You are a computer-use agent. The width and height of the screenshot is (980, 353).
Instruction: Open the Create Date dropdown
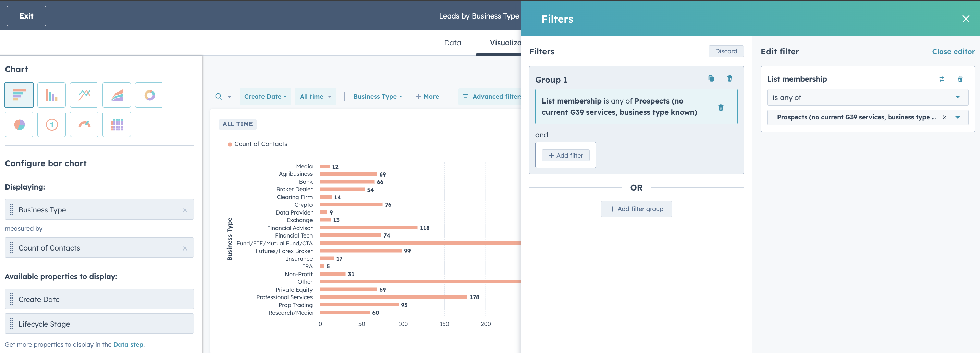(x=265, y=97)
